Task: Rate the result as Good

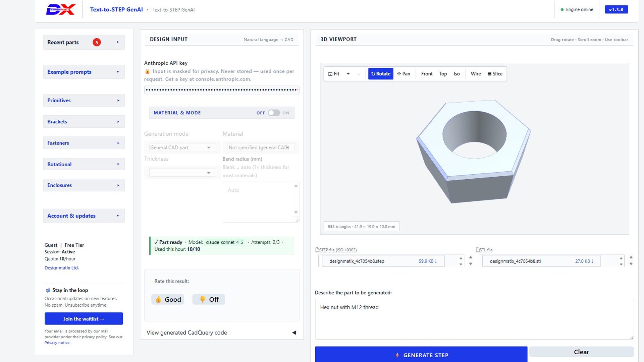Action: pos(168,299)
